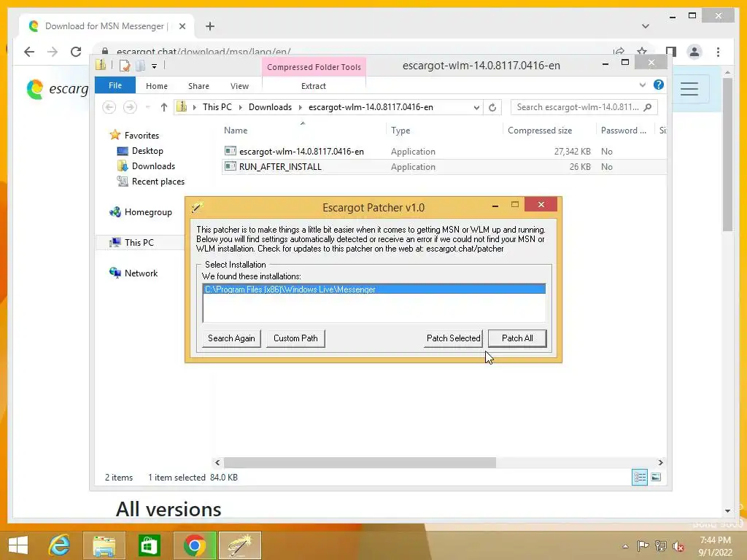The height and width of the screenshot is (560, 747).
Task: Click horizontal scrollbar left arrow
Action: click(217, 462)
